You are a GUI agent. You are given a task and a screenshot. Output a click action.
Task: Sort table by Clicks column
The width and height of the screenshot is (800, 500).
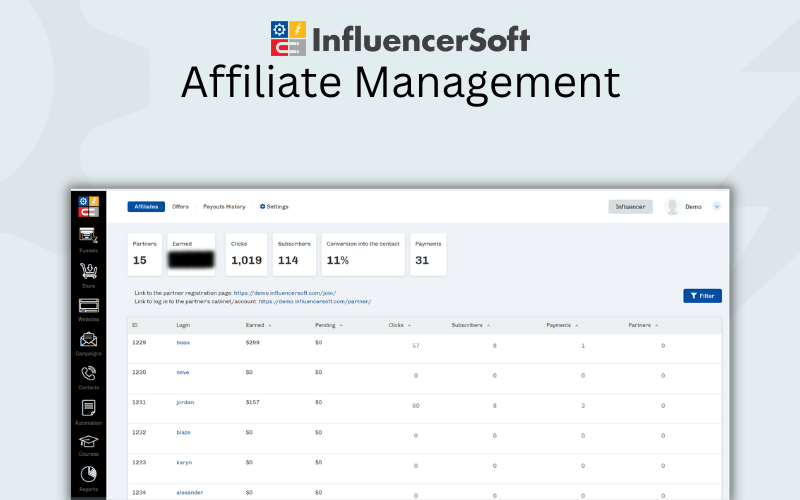pyautogui.click(x=399, y=326)
